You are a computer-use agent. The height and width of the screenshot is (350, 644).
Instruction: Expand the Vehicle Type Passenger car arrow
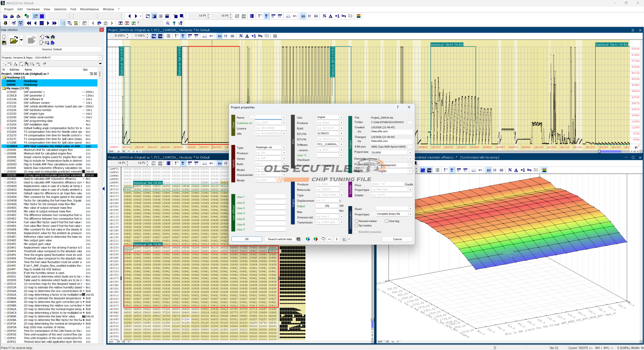pos(284,148)
